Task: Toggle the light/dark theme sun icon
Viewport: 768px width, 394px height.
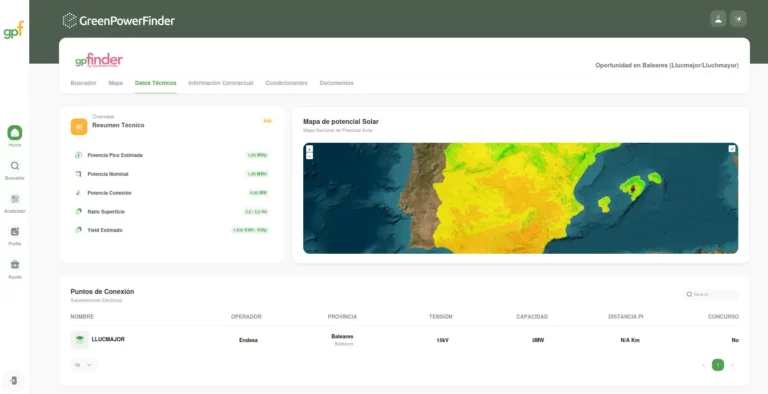Action: point(738,19)
